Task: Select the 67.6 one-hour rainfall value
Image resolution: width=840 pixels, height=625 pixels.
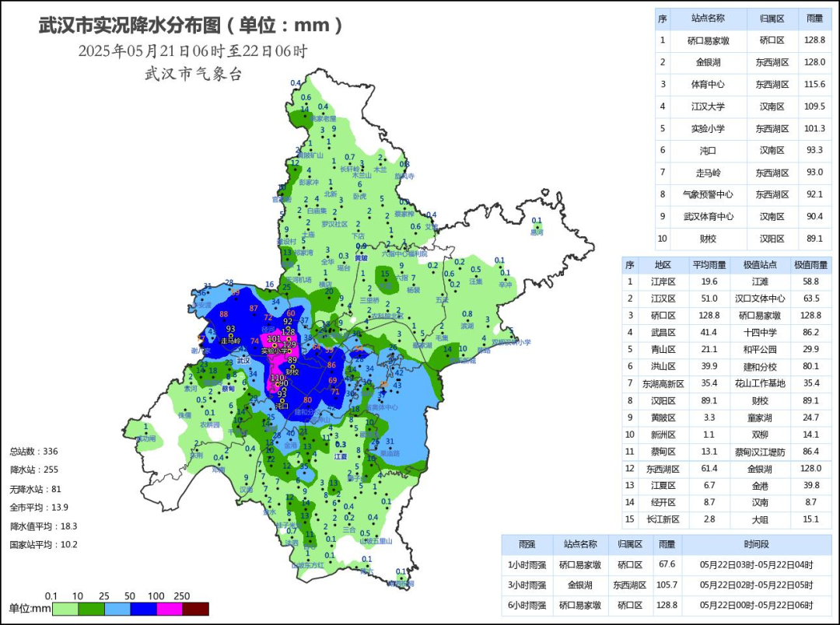Action: 667,564
